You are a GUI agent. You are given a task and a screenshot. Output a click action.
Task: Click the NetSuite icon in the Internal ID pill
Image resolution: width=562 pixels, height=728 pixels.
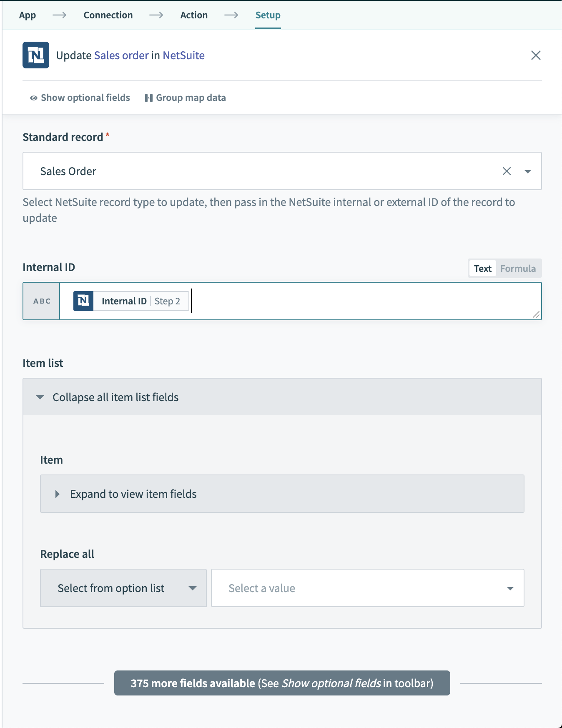pos(84,301)
